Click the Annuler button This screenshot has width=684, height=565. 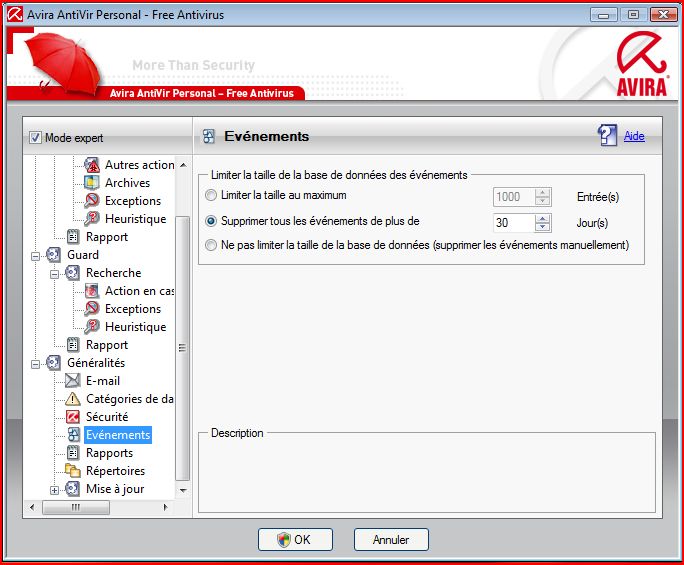click(391, 540)
